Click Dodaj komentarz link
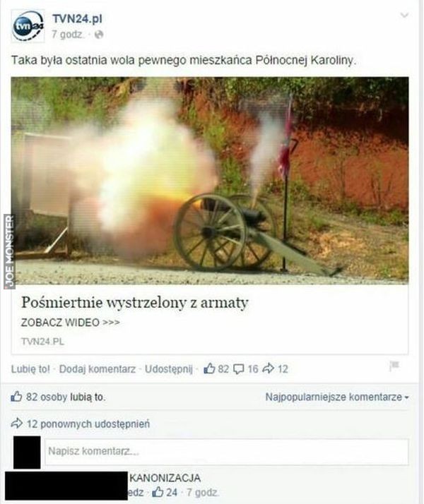424x504 pixels. (x=98, y=369)
